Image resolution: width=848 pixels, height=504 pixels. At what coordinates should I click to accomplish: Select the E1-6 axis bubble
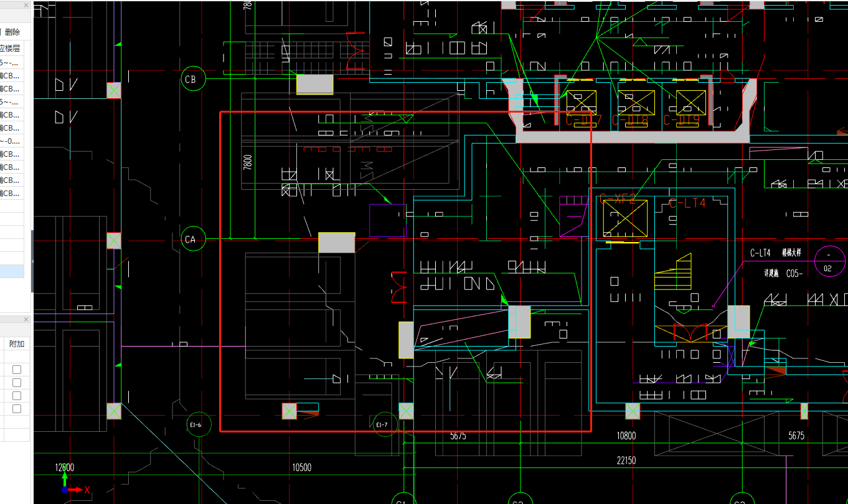199,424
